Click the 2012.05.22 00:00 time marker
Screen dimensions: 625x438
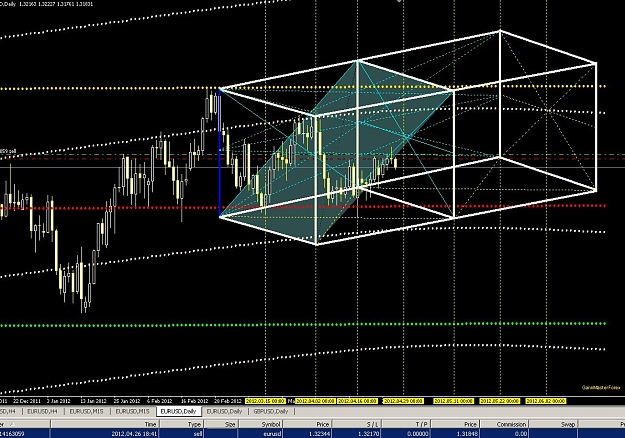pyautogui.click(x=499, y=401)
